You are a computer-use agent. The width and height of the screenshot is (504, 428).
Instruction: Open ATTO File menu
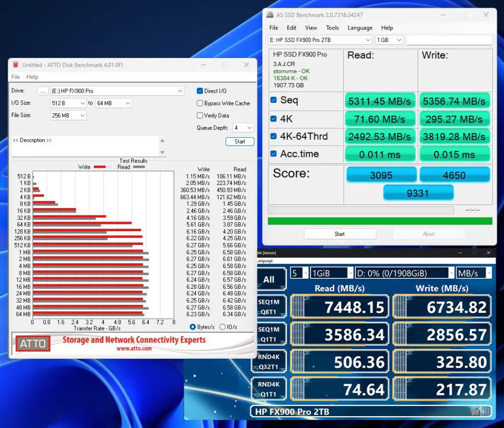15,77
